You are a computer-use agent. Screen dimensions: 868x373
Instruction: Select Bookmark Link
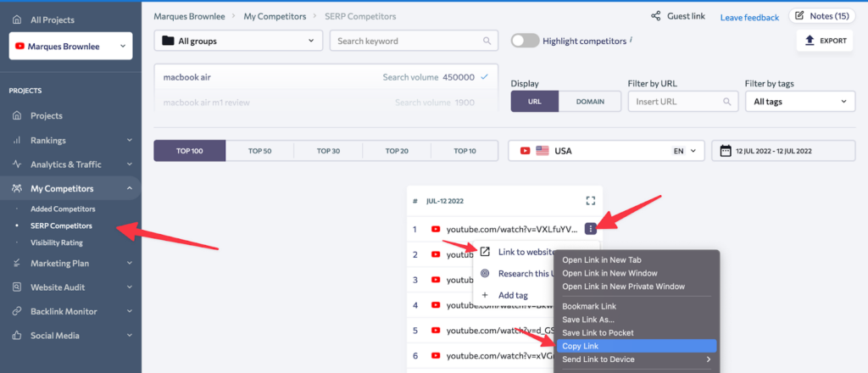coord(589,306)
